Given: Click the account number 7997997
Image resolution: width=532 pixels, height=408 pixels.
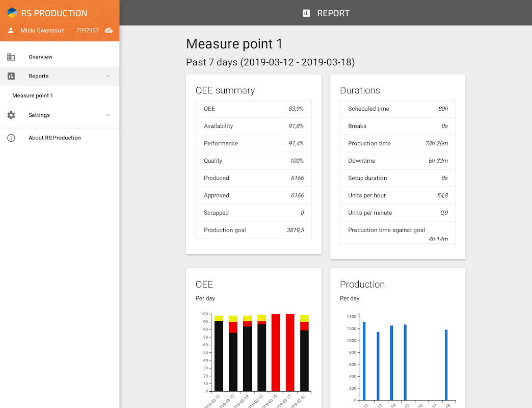Looking at the screenshot, I should tap(88, 30).
